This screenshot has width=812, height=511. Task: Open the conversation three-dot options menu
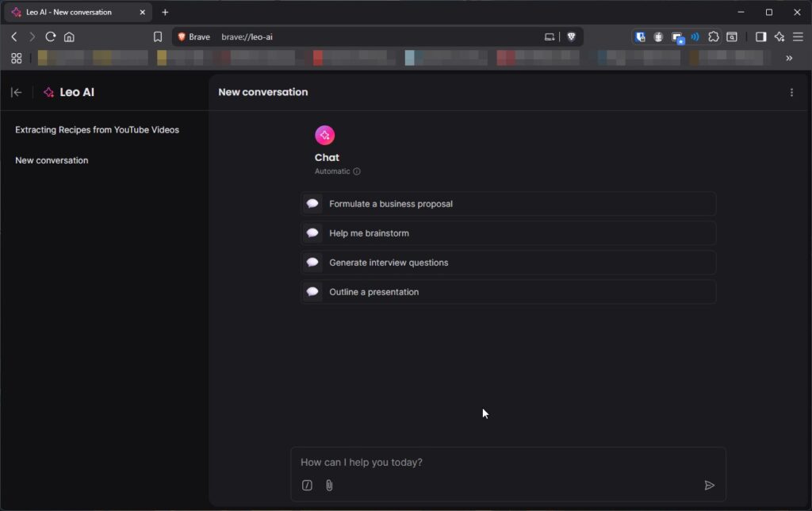click(791, 92)
